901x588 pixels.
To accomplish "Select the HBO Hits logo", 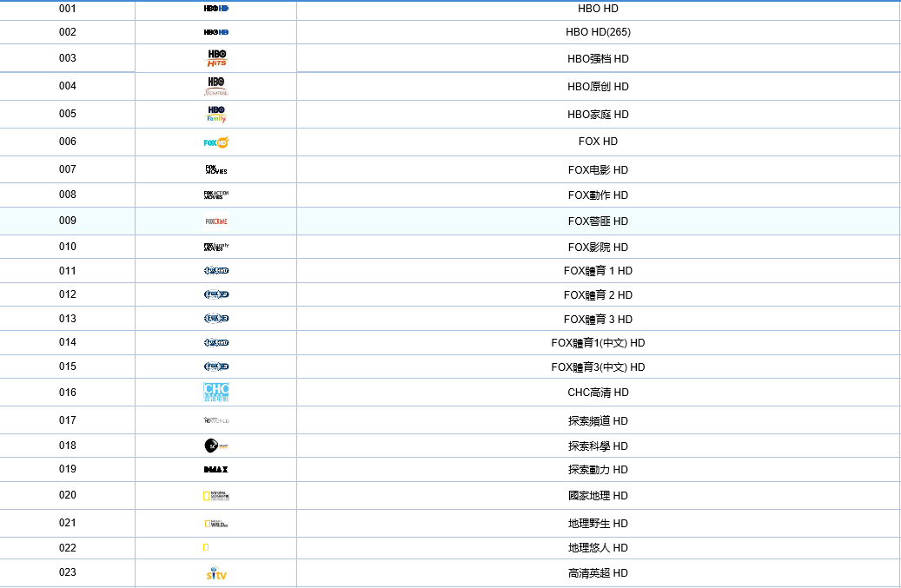I will (x=216, y=58).
